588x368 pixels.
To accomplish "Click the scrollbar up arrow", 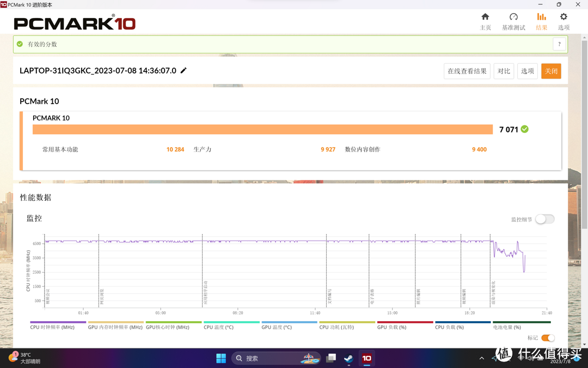I will click(584, 38).
